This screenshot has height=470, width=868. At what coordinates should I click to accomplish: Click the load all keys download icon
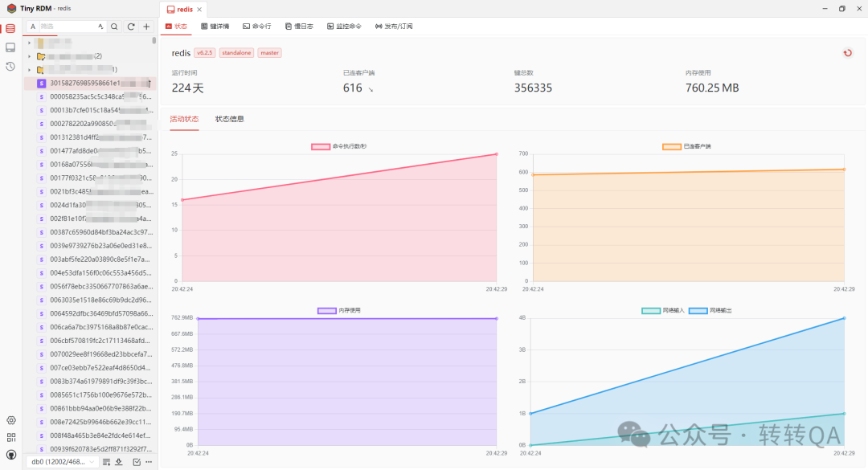tap(118, 462)
